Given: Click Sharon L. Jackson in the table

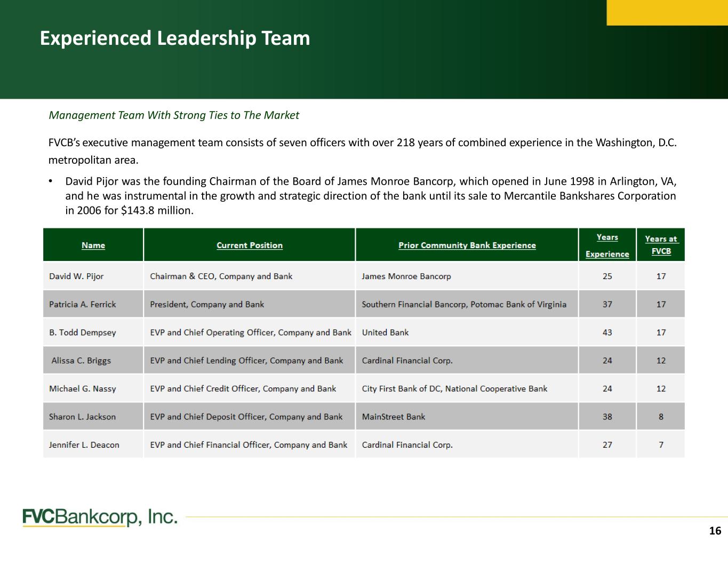Looking at the screenshot, I should pos(82,417).
